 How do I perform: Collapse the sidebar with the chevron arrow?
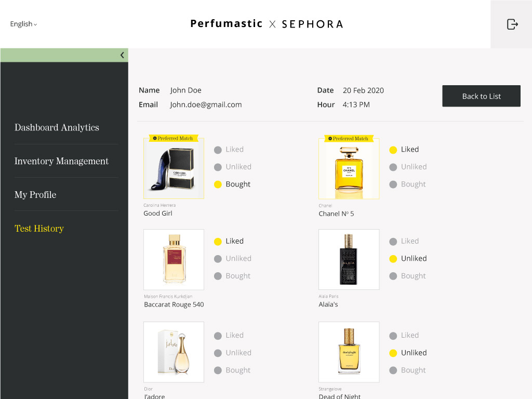(122, 55)
